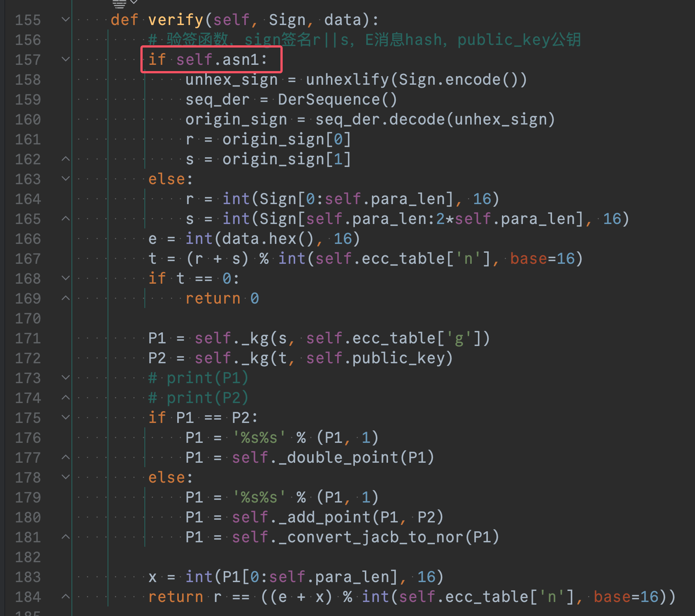Click the verify function name
The image size is (695, 616).
point(176,20)
